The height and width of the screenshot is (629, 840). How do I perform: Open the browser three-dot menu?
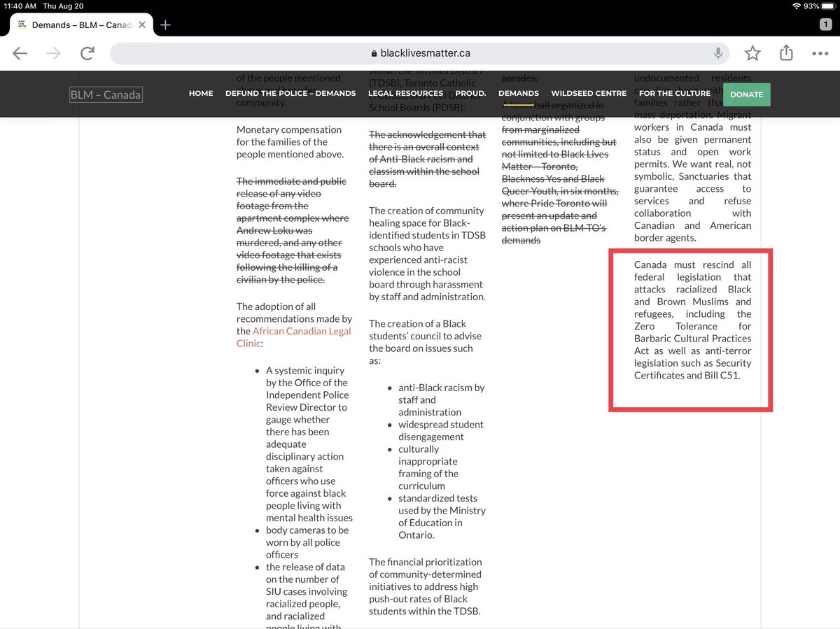[x=820, y=53]
